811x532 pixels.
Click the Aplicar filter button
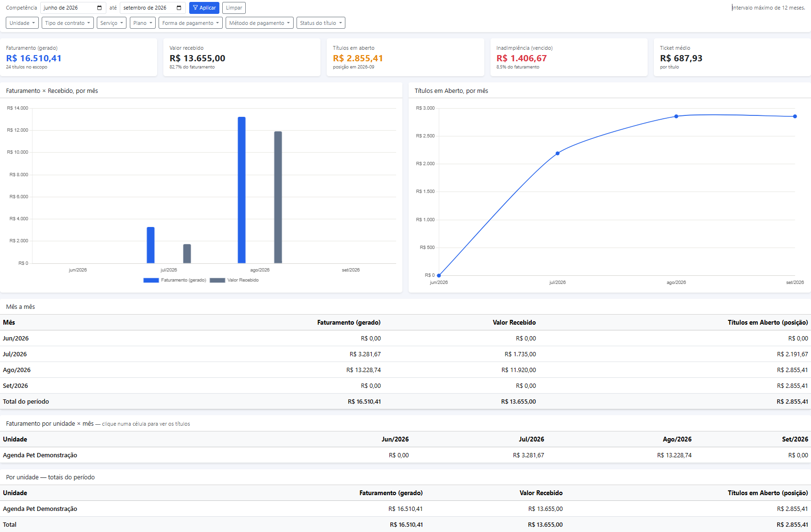204,8
